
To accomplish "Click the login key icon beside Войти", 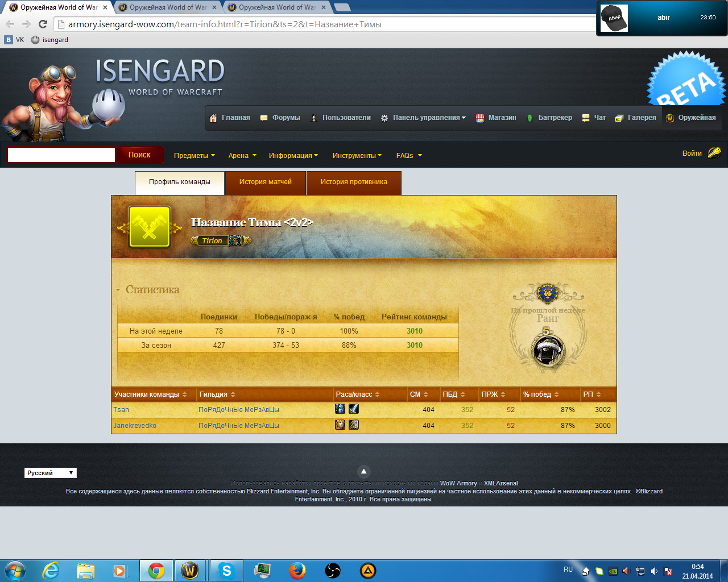I will (x=714, y=152).
